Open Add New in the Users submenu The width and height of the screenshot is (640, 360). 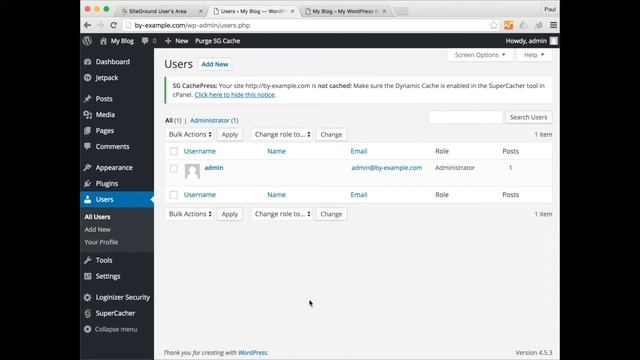(97, 229)
